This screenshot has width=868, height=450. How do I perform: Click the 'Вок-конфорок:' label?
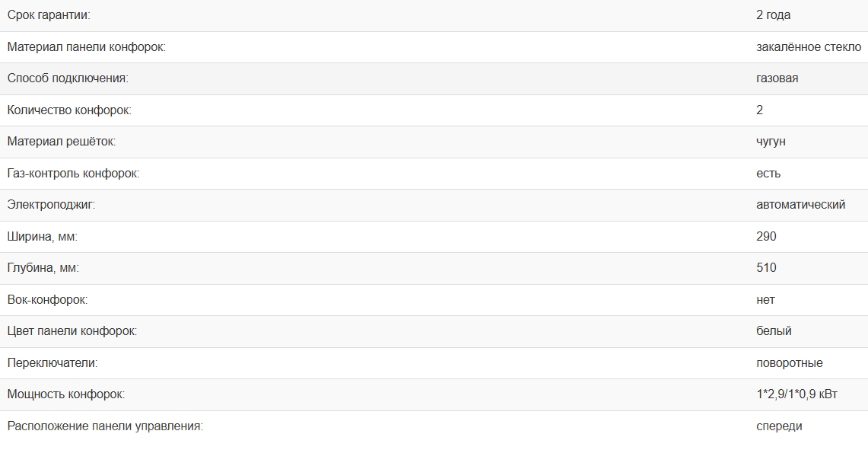pyautogui.click(x=47, y=300)
